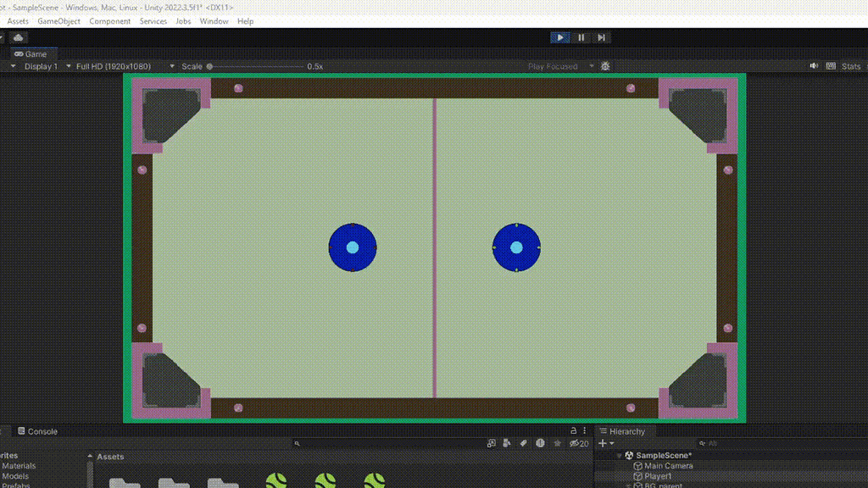Toggle Play mode off with the play button
Screen dimensions: 868x488
coord(560,36)
